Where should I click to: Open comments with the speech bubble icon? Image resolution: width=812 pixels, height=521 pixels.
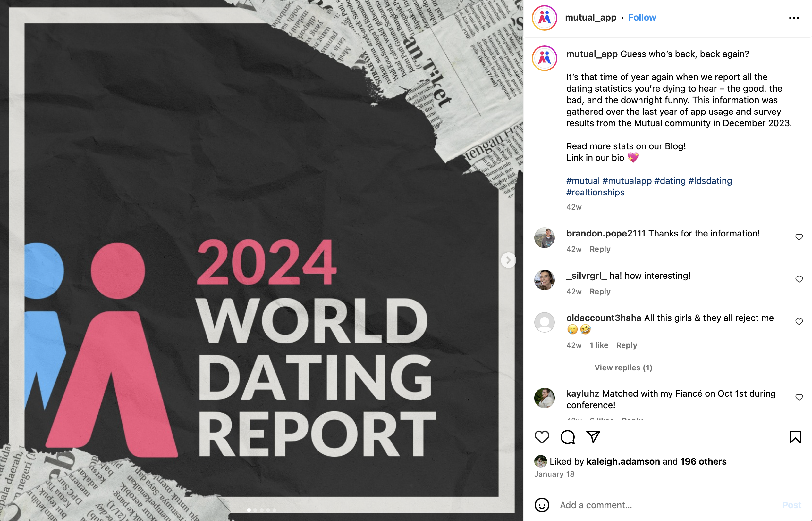click(x=568, y=437)
